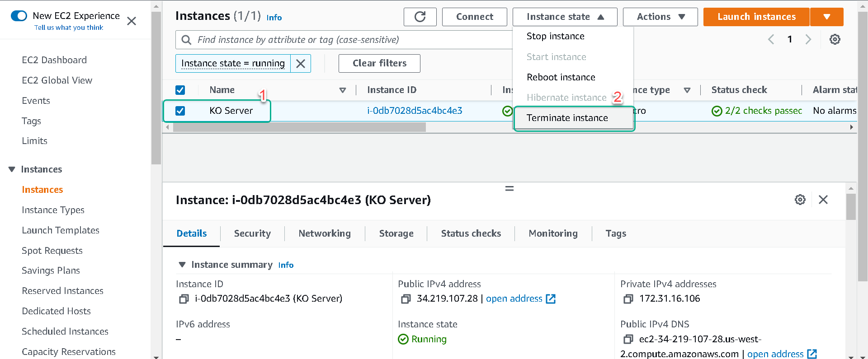The height and width of the screenshot is (359, 868).
Task: Copy private IPv4 address 172.31.16.106
Action: (x=628, y=299)
